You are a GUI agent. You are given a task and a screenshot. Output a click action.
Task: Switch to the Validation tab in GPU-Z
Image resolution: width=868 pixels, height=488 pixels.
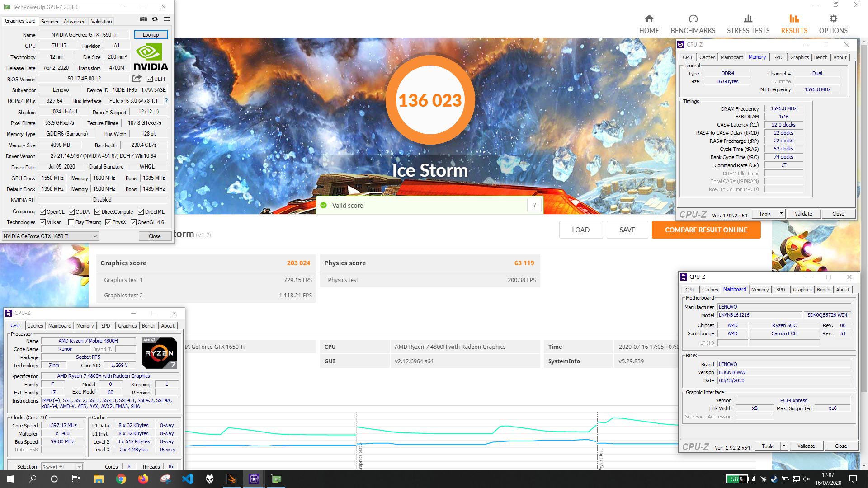tap(101, 21)
